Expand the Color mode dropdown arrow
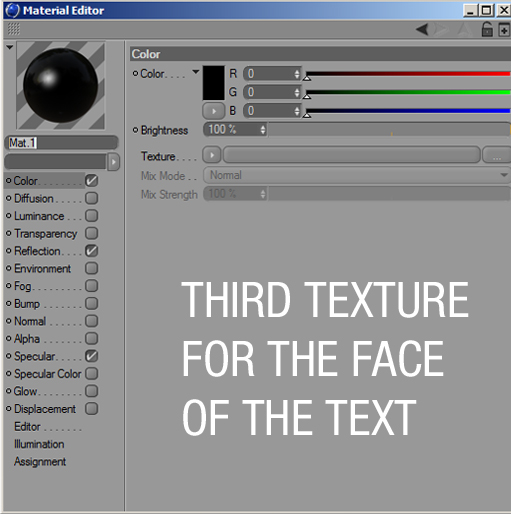The height and width of the screenshot is (514, 511). pyautogui.click(x=196, y=72)
